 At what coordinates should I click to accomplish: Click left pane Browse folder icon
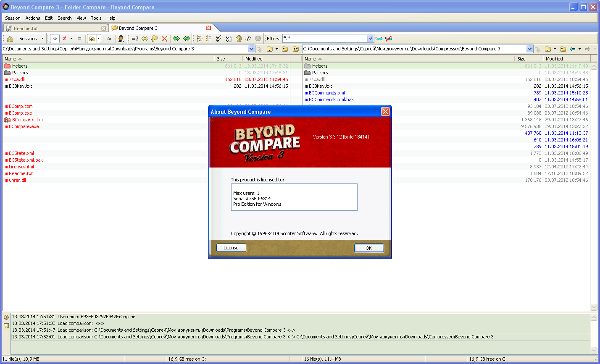pos(270,49)
